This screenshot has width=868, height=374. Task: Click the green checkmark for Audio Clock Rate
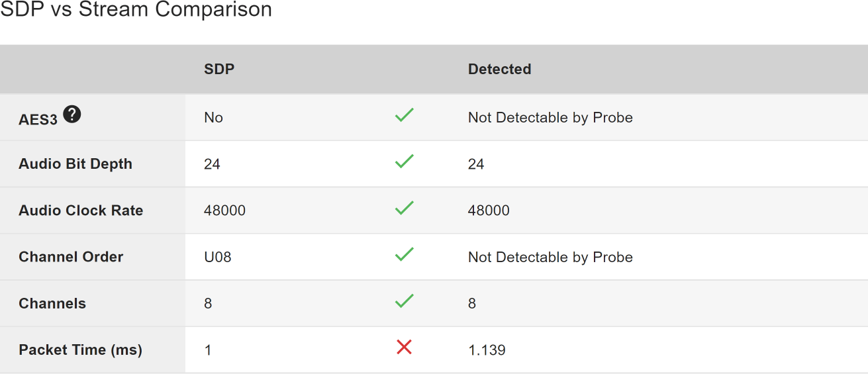point(404,208)
